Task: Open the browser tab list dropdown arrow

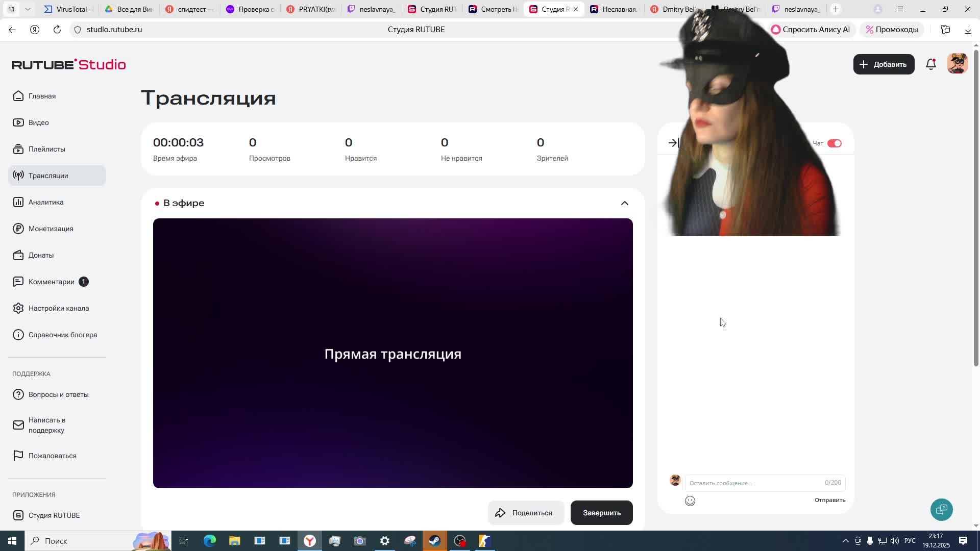Action: [28, 9]
